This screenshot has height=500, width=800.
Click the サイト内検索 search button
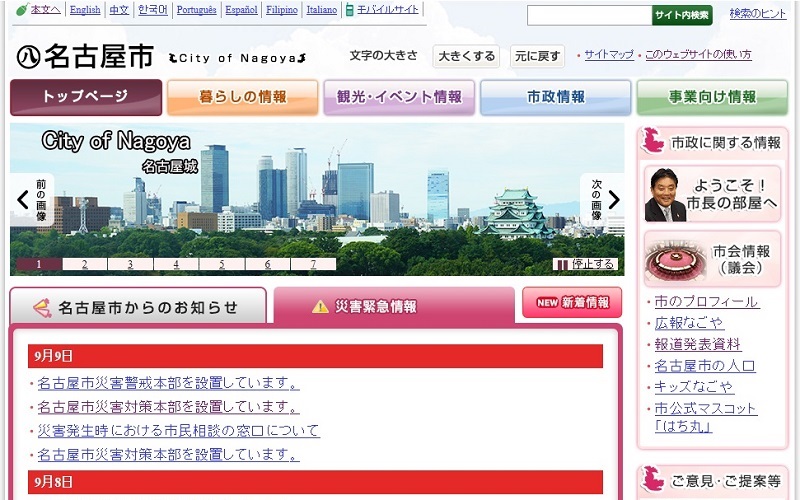tap(682, 15)
